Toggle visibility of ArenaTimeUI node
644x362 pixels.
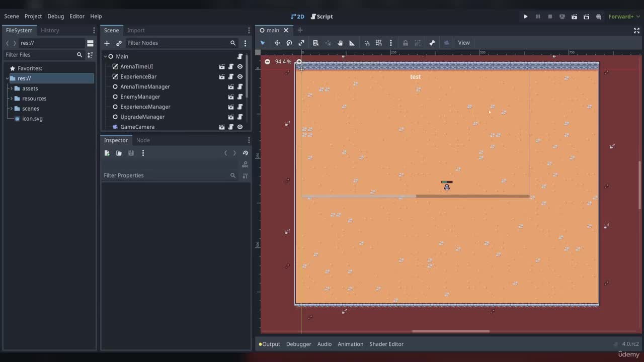click(x=240, y=66)
